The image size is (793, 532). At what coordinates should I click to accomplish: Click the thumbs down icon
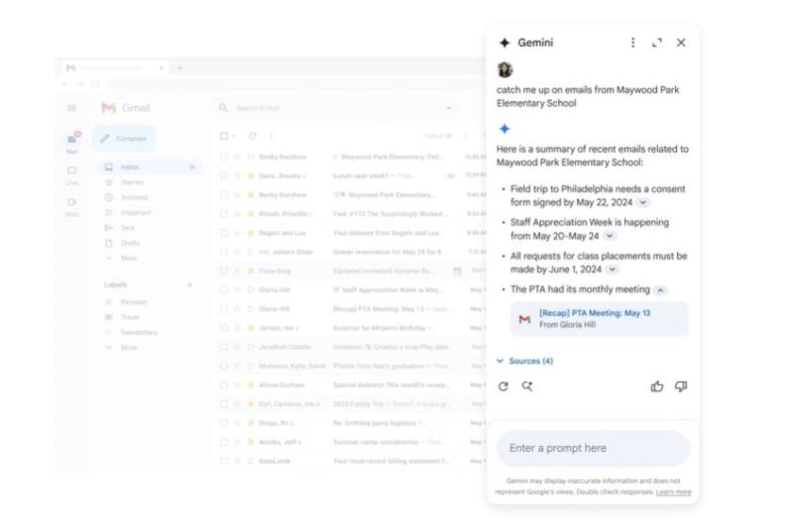pos(681,386)
